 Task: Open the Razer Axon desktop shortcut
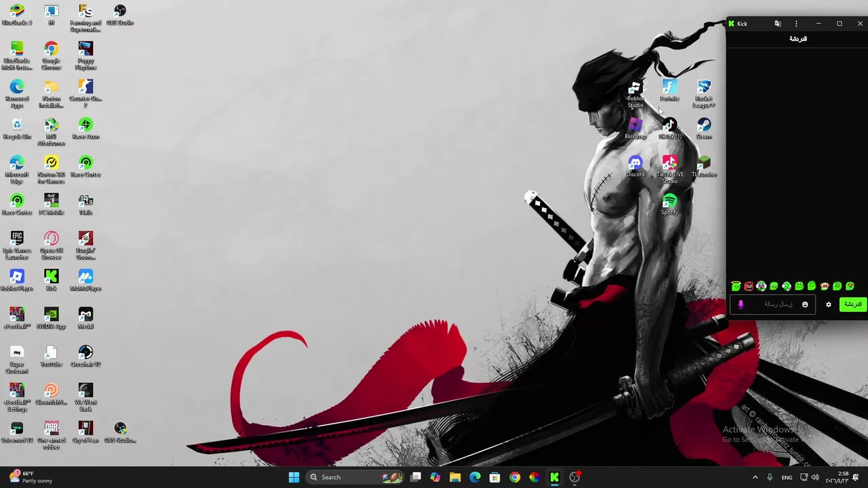[x=85, y=129]
